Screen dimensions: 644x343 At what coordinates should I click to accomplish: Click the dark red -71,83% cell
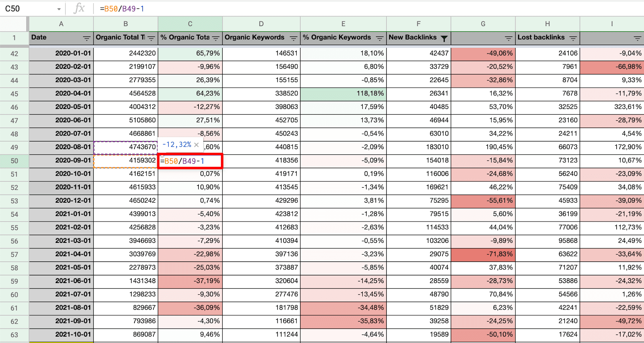coord(483,254)
